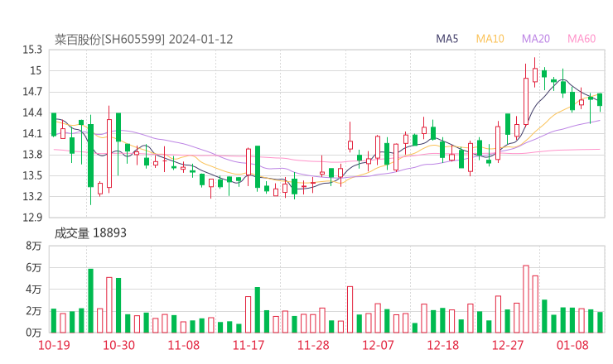613x364 pixels.
Task: Click the tallest red volume bar near 12-27
Action: click(526, 299)
